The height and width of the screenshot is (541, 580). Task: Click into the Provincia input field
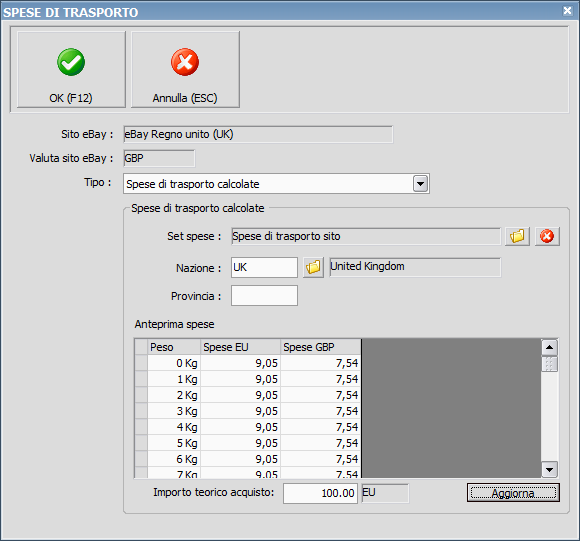(264, 295)
